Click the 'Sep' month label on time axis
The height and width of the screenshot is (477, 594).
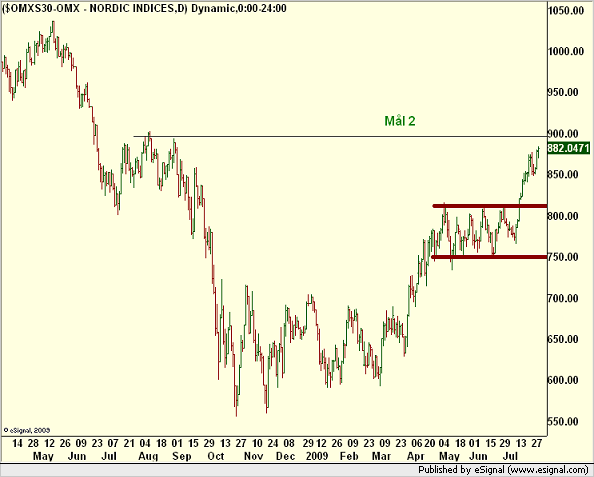pos(181,456)
